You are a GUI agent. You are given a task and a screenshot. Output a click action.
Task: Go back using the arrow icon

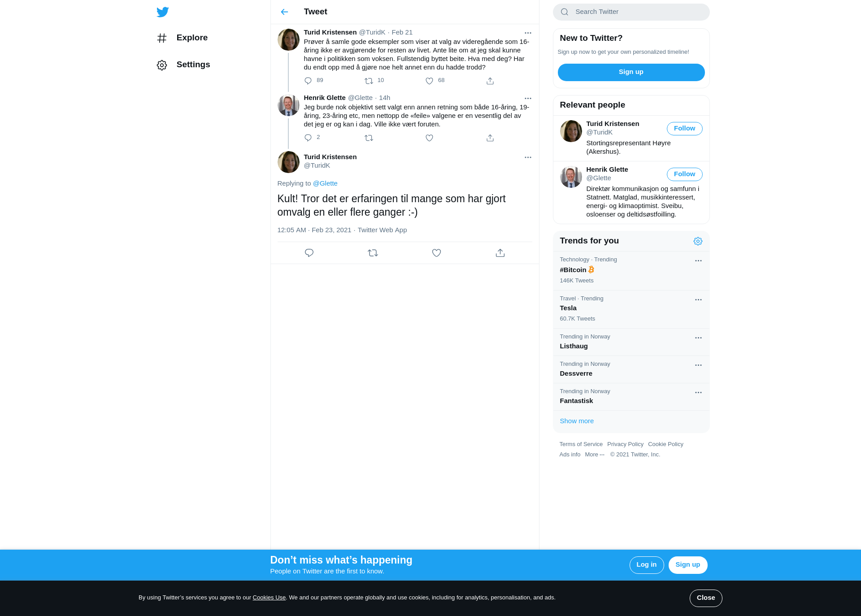click(x=284, y=12)
